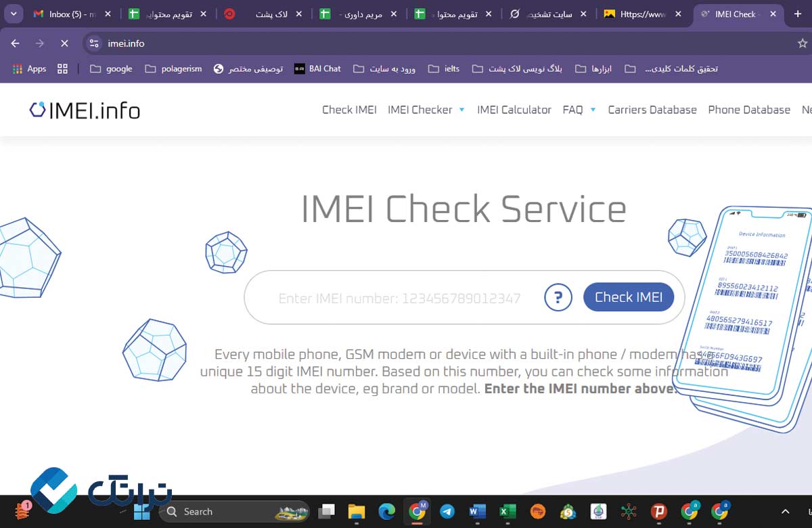Image resolution: width=812 pixels, height=528 pixels.
Task: View site information for imei.info
Action: 94,43
